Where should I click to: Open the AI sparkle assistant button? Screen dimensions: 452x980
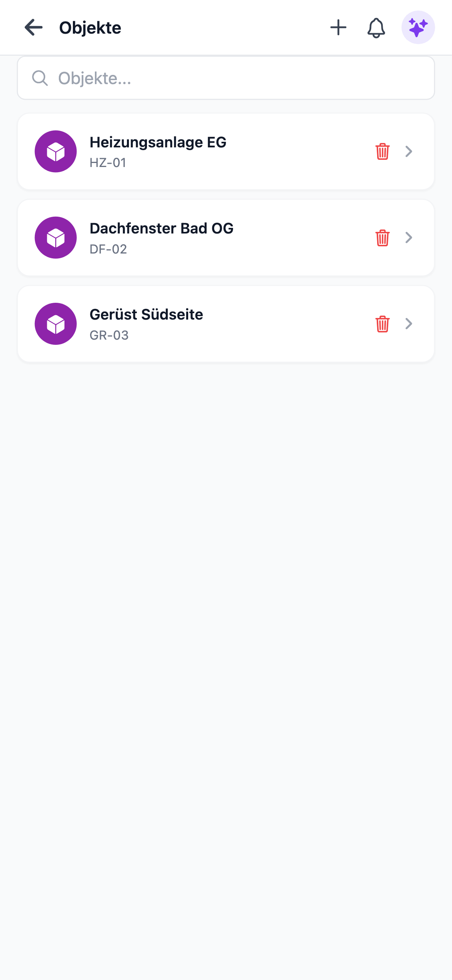(x=418, y=28)
